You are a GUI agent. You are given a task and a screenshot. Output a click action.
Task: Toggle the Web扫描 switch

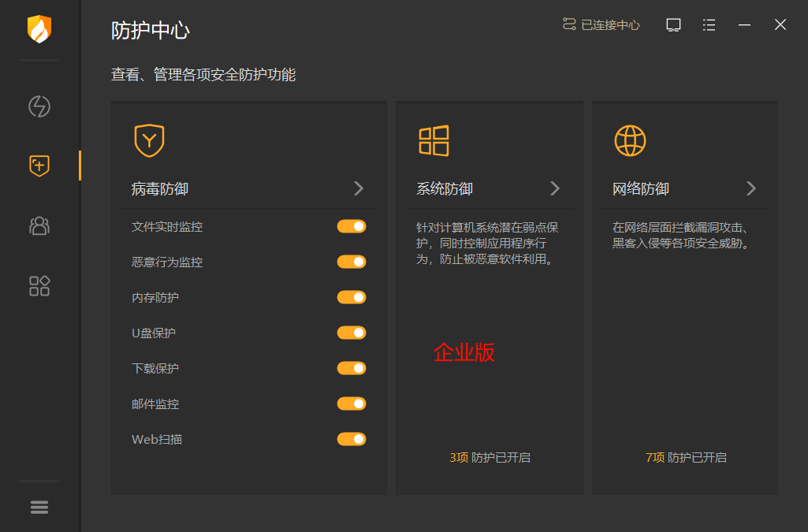tap(352, 439)
